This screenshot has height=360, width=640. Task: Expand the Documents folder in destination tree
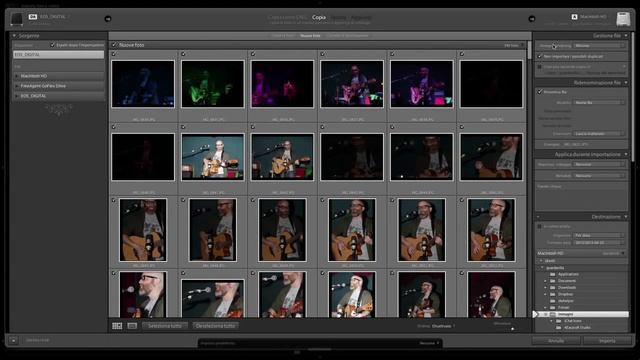546,281
